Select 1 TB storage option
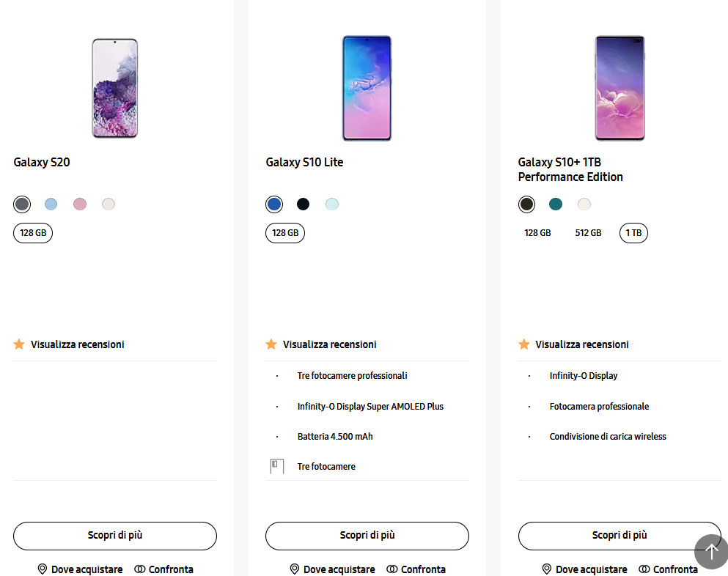Image resolution: width=728 pixels, height=576 pixels. [x=633, y=233]
